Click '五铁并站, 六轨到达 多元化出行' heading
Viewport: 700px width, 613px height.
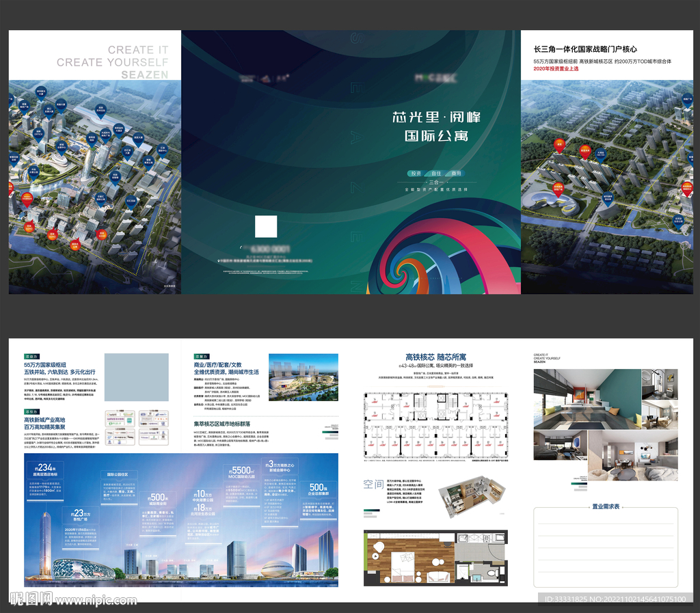[59, 372]
